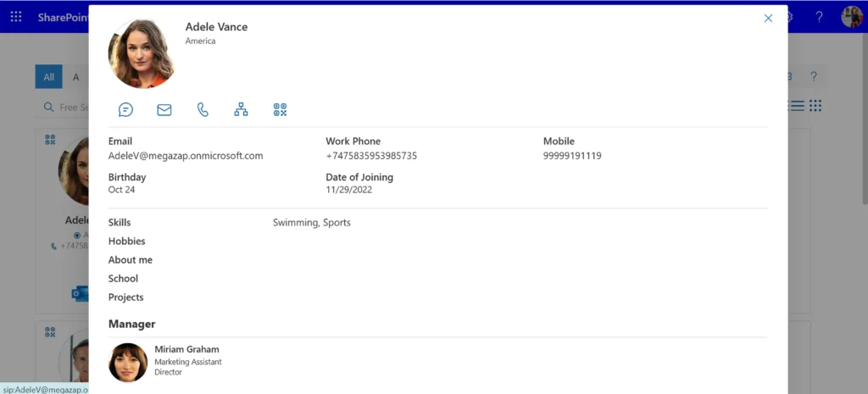Start a chat with Adele Vance
The width and height of the screenshot is (868, 394).
click(x=125, y=109)
